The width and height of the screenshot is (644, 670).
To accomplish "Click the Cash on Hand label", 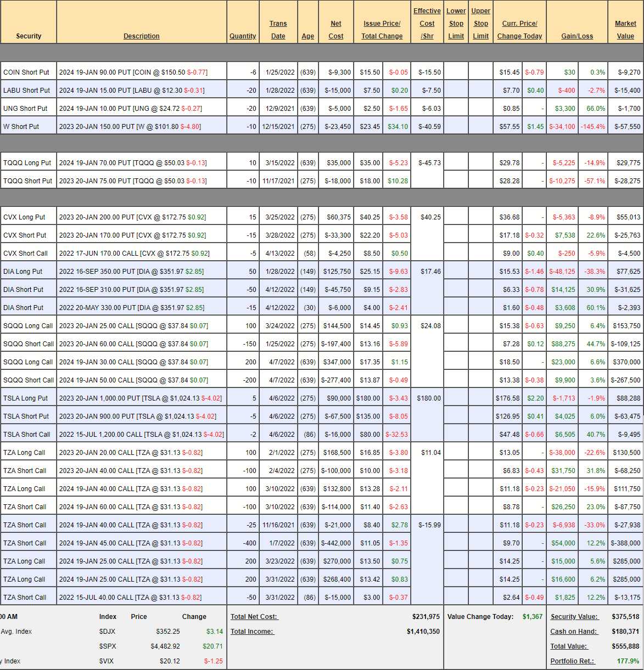I will [x=573, y=632].
